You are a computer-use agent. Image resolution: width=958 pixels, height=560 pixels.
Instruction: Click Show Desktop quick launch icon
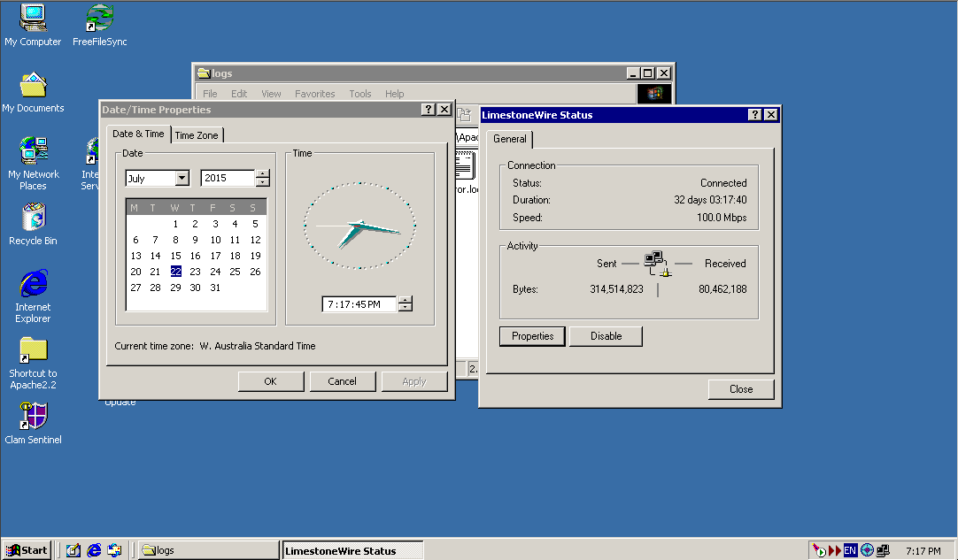click(73, 550)
